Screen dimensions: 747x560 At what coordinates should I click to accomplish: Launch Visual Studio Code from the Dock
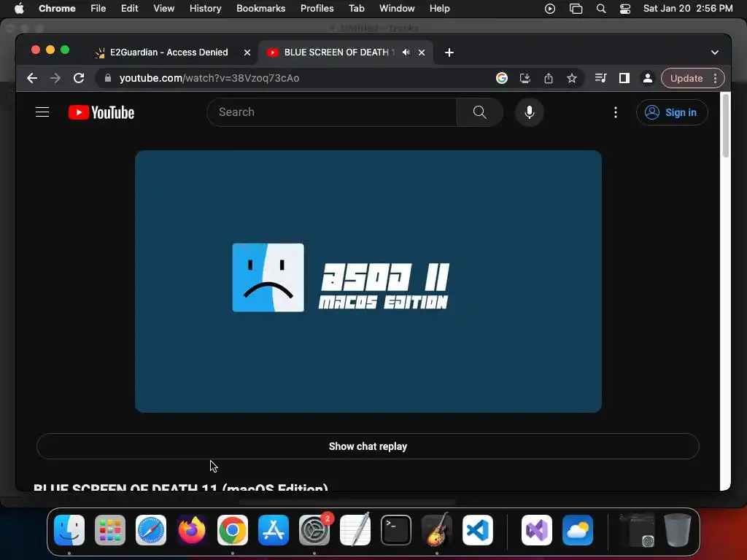tap(477, 530)
